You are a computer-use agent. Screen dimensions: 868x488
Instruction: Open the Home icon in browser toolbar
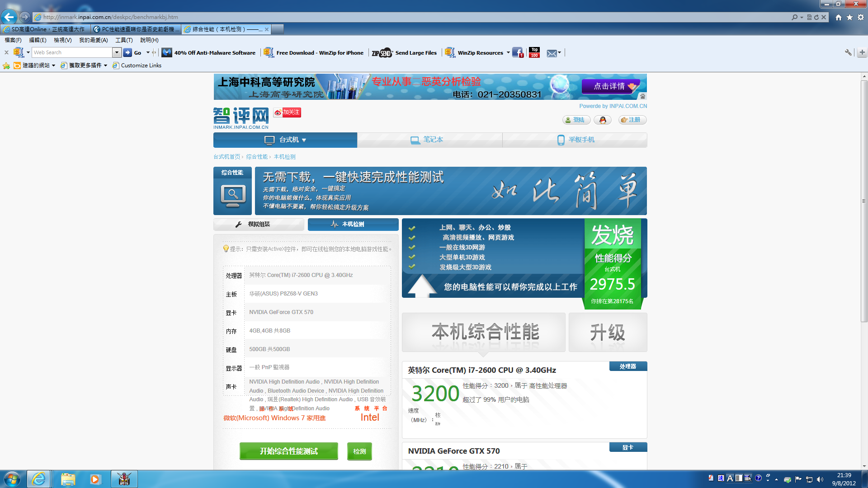click(839, 17)
